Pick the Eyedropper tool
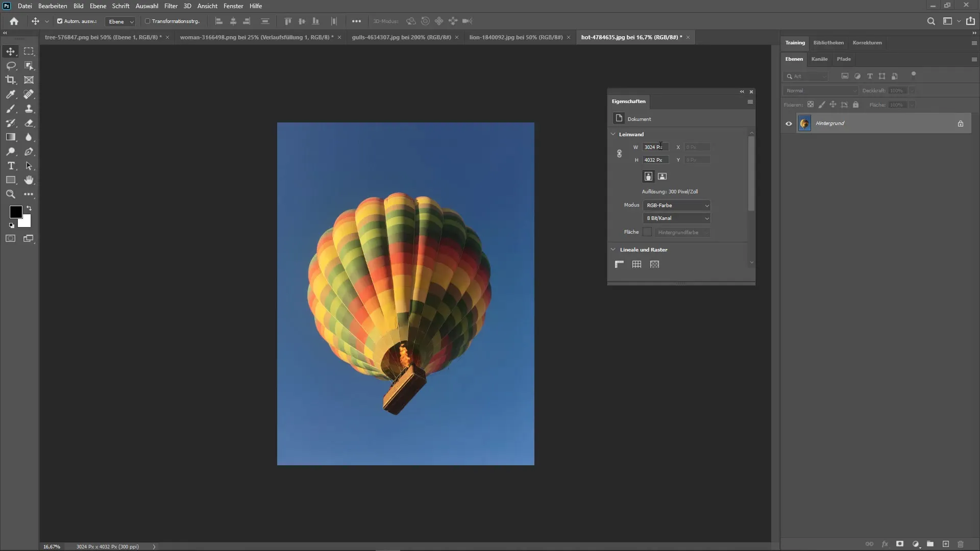The height and width of the screenshot is (551, 980). [10, 94]
